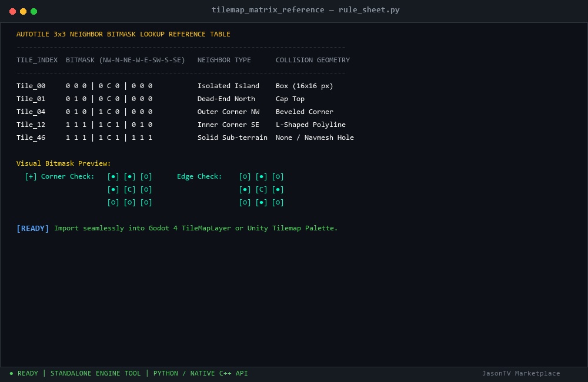Click STANDALONE ENGINE TOOL in the status bar
The image size is (588, 382).
coord(96,373)
